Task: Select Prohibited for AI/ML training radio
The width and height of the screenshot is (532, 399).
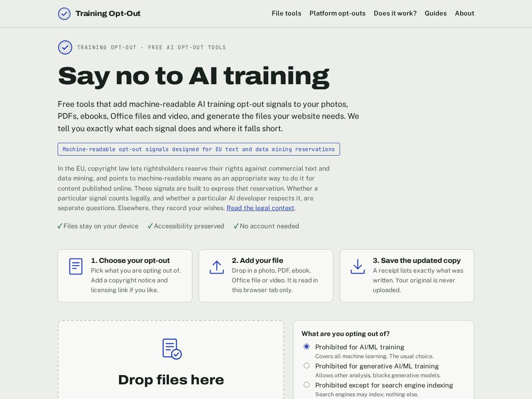Action: [x=306, y=347]
